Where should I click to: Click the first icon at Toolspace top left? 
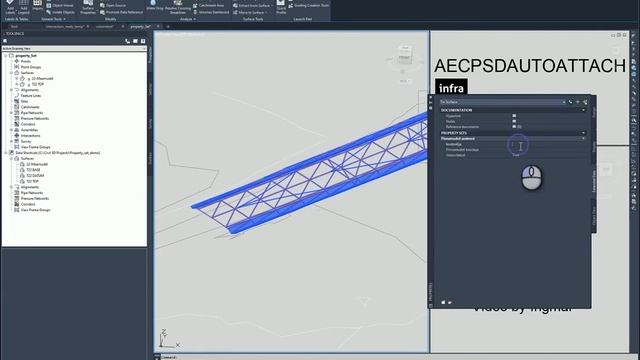[x=5, y=41]
